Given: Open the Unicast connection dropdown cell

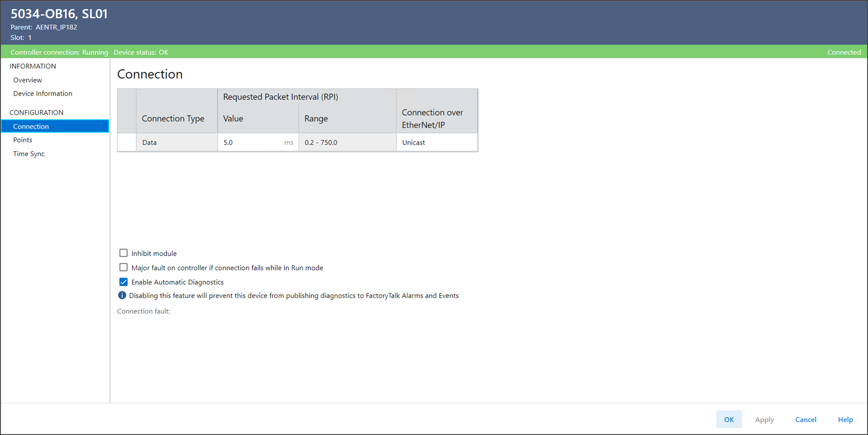Looking at the screenshot, I should [437, 143].
